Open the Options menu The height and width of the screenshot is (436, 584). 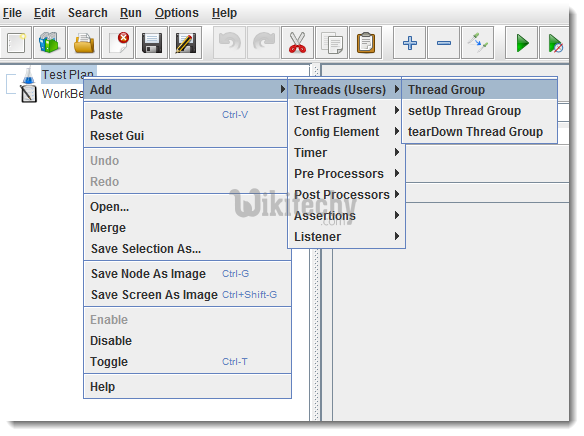click(177, 13)
